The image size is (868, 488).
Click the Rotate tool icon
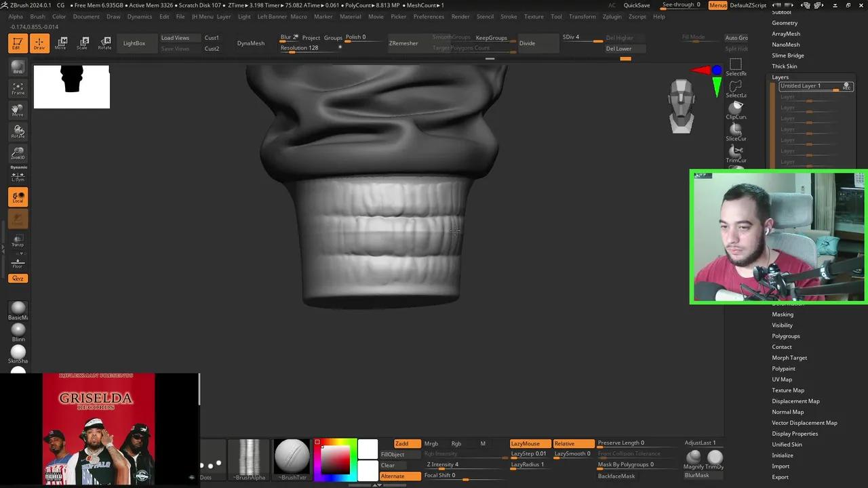tap(104, 43)
